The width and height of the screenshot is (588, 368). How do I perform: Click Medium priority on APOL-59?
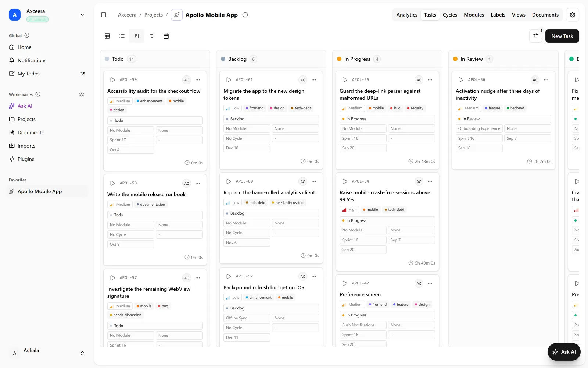(x=120, y=101)
